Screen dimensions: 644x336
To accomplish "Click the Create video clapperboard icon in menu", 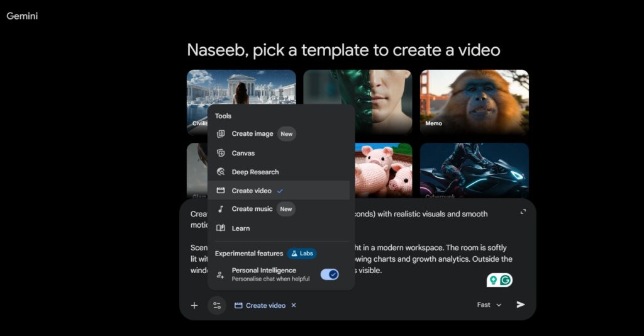I will point(221,190).
